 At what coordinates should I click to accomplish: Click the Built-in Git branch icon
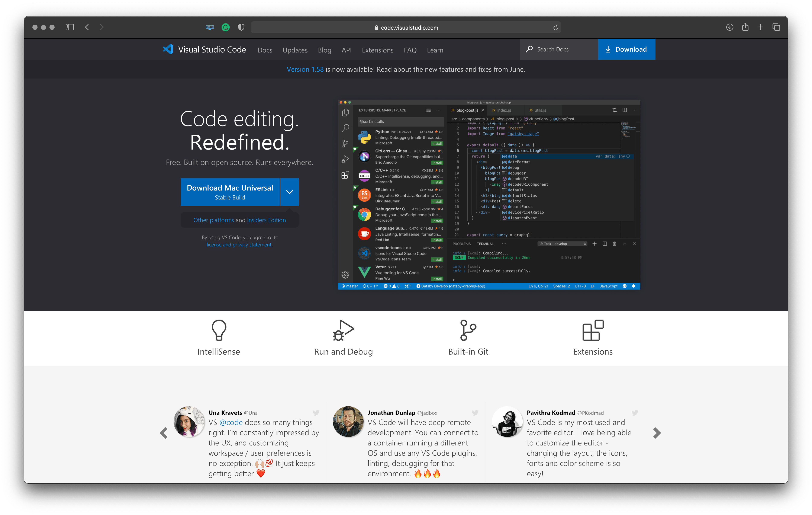pyautogui.click(x=468, y=330)
